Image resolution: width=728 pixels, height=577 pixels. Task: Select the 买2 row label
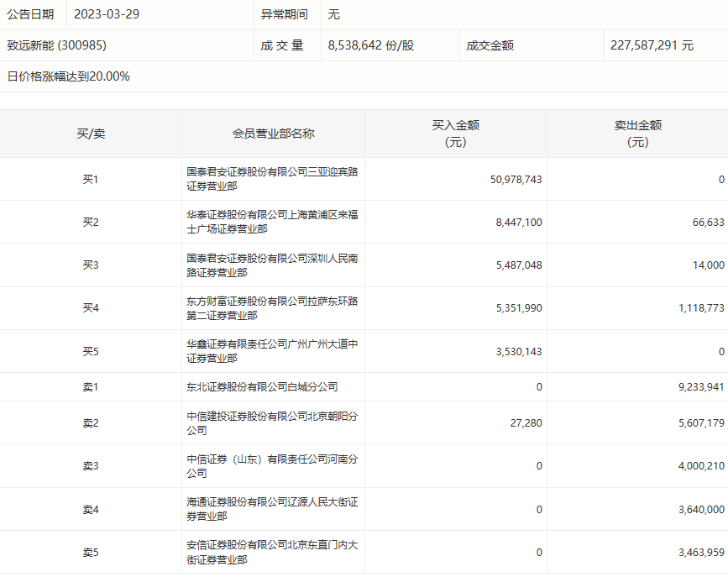click(91, 222)
